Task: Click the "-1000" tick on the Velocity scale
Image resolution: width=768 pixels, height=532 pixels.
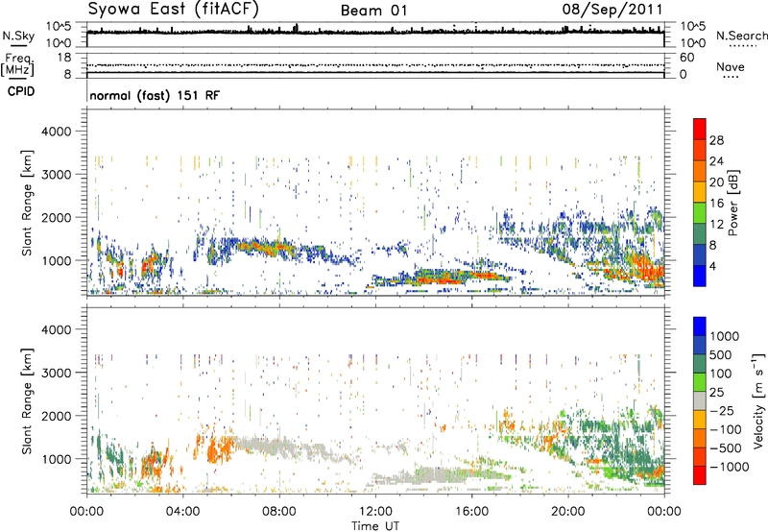Action: click(x=729, y=467)
